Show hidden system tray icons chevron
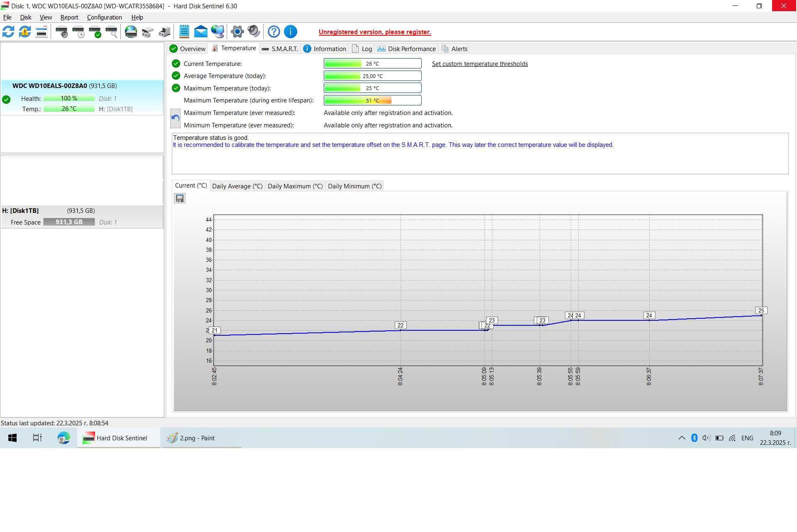797x532 pixels. pyautogui.click(x=682, y=438)
